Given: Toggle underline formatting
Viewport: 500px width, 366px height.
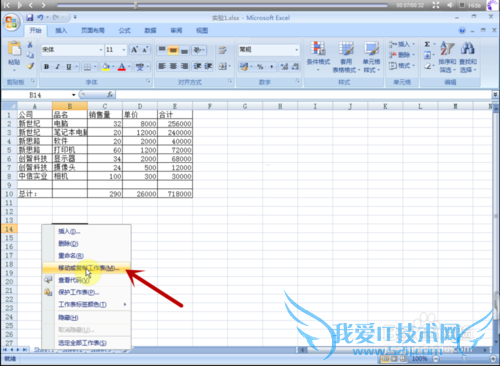Looking at the screenshot, I should [x=69, y=67].
